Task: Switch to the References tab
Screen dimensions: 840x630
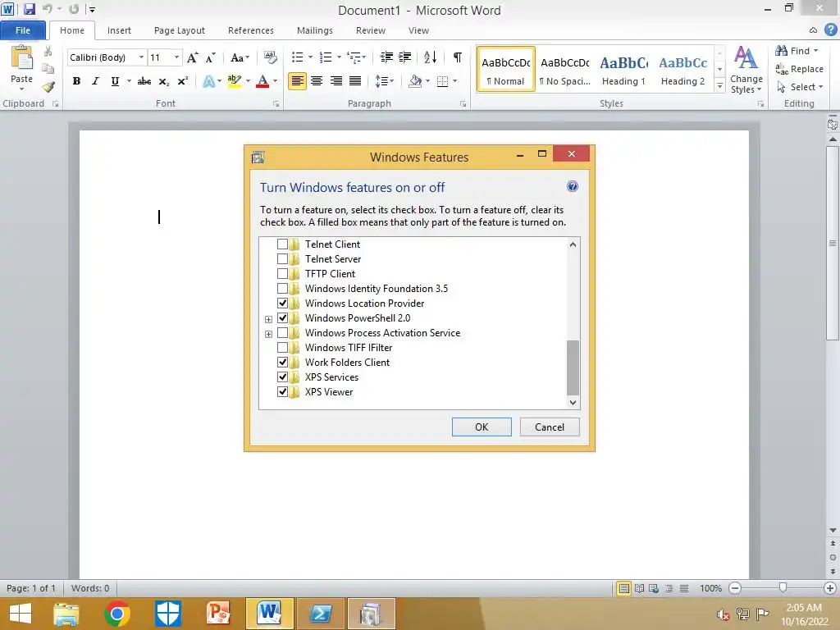Action: (251, 30)
